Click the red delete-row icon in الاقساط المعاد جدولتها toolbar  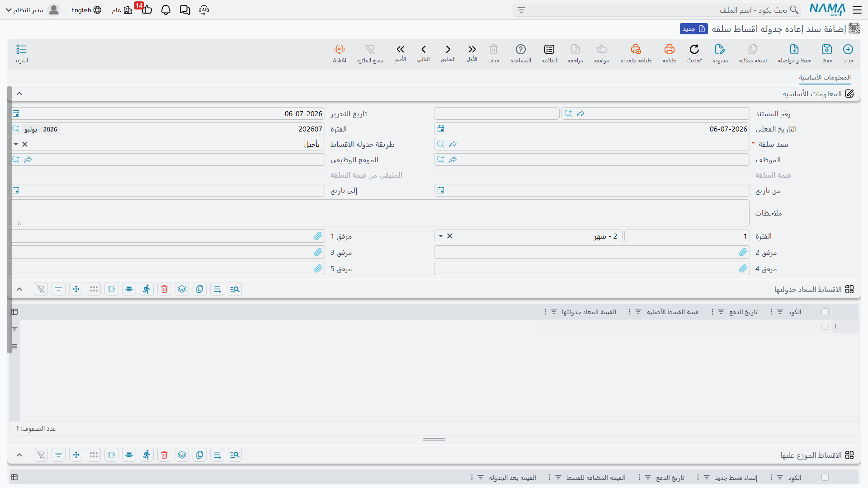tap(165, 289)
